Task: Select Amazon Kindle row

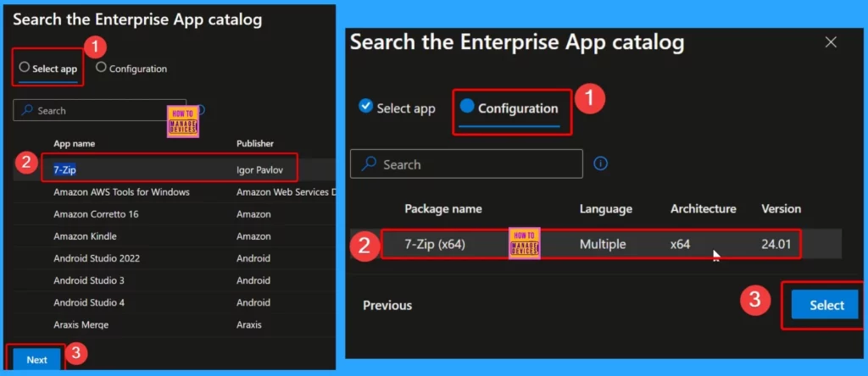Action: [175, 236]
